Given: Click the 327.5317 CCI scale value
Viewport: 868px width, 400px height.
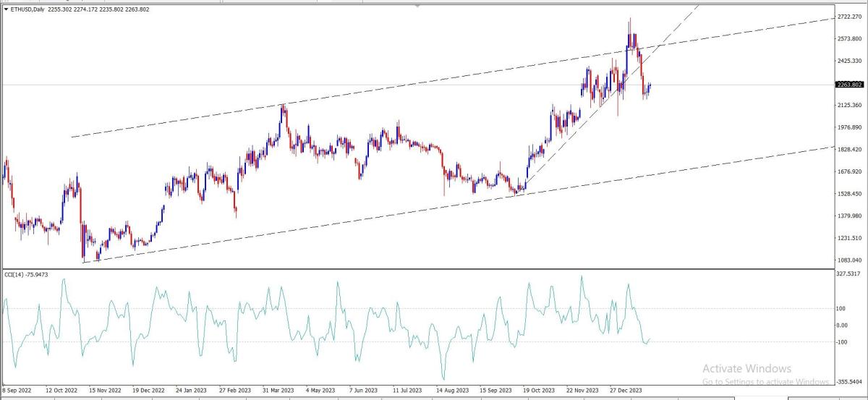Looking at the screenshot, I should 850,274.
